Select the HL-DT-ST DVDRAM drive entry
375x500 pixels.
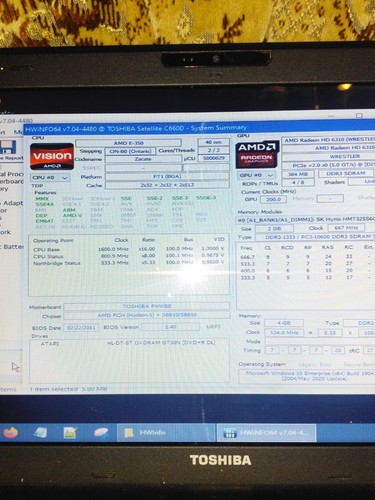[x=129, y=343]
